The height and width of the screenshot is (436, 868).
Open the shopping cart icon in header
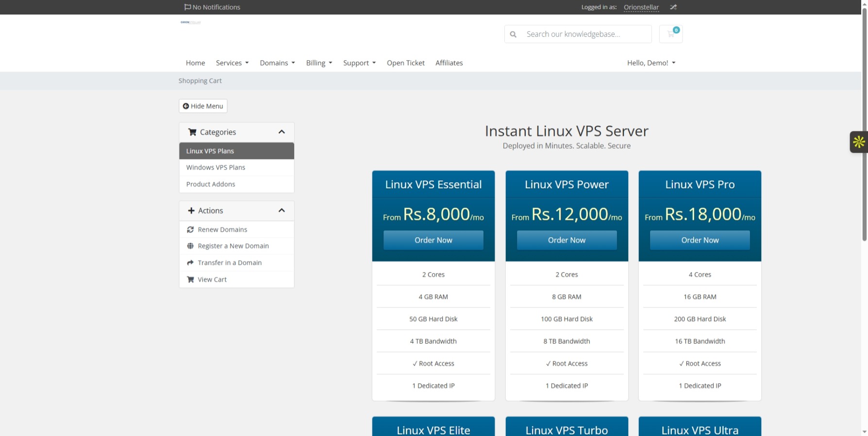point(671,34)
